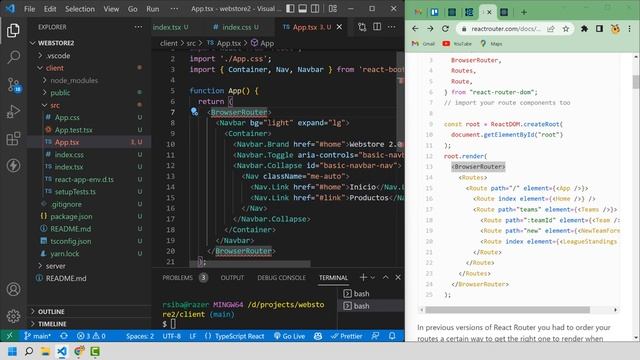Open the Selection menu
The image size is (640, 360).
pyautogui.click(x=80, y=9)
